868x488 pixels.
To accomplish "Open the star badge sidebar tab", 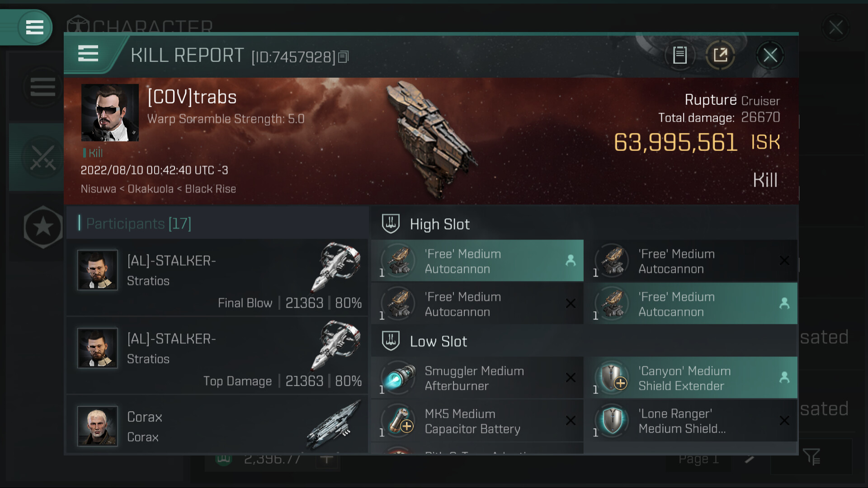I will pyautogui.click(x=42, y=227).
